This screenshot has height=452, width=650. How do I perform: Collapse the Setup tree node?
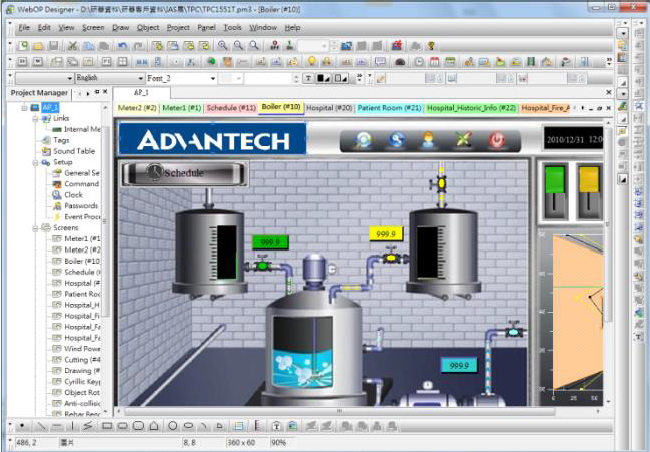[x=35, y=163]
